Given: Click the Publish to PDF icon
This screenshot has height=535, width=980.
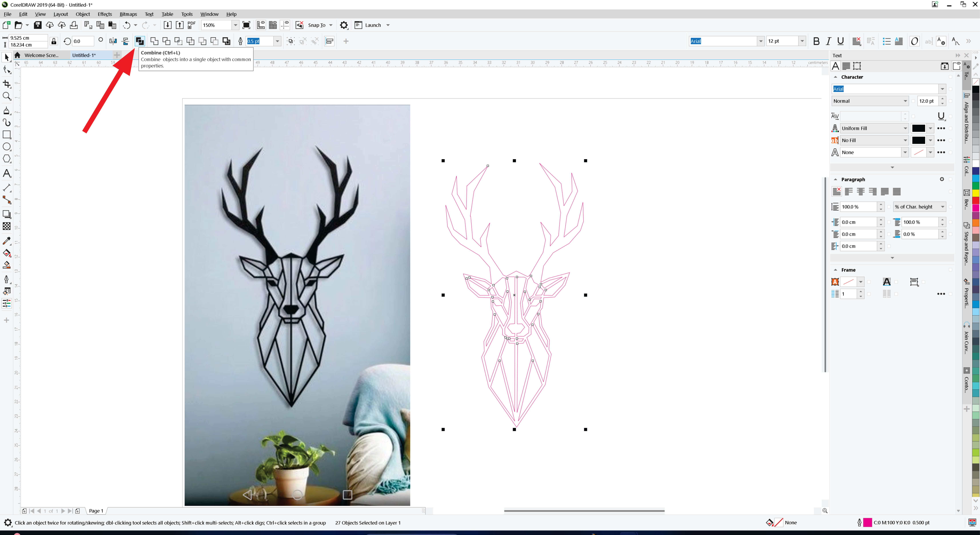Looking at the screenshot, I should 191,25.
